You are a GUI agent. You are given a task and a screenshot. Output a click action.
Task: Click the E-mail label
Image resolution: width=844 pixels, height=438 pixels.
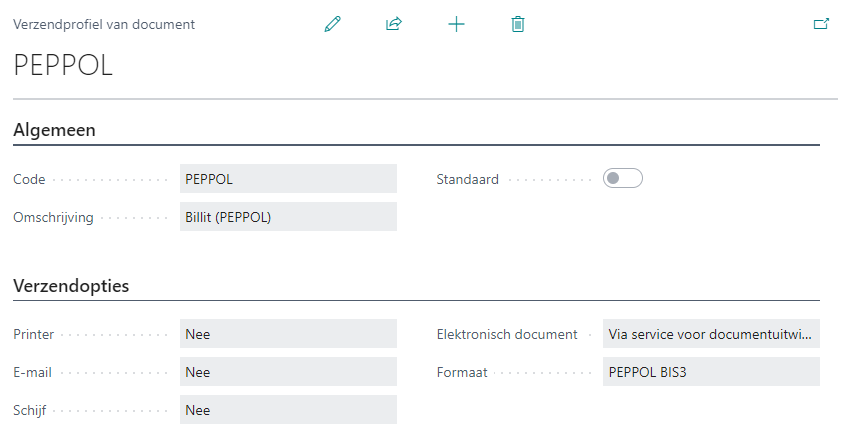coord(32,372)
